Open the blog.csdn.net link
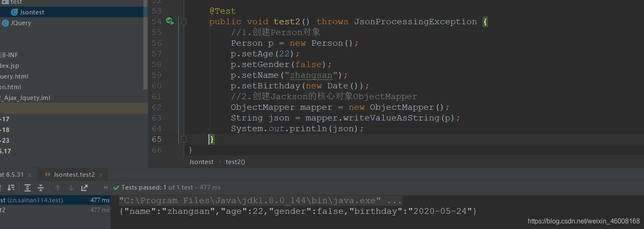644x229 pixels. [x=584, y=221]
